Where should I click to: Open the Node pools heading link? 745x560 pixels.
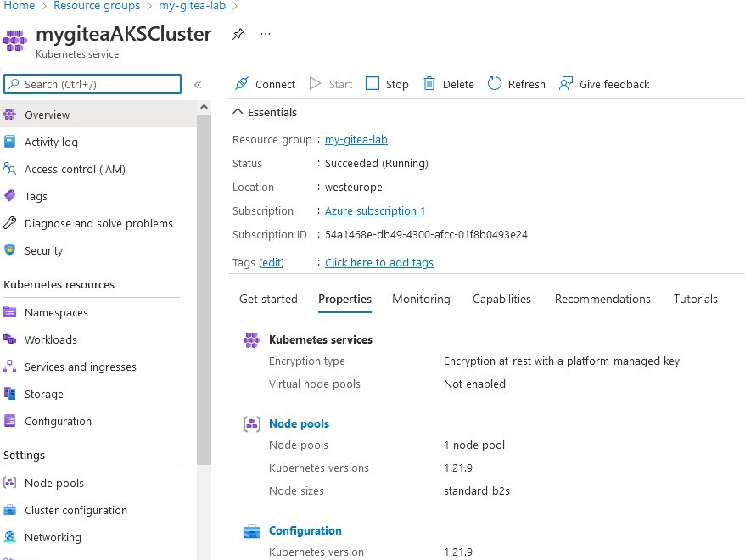coord(299,423)
